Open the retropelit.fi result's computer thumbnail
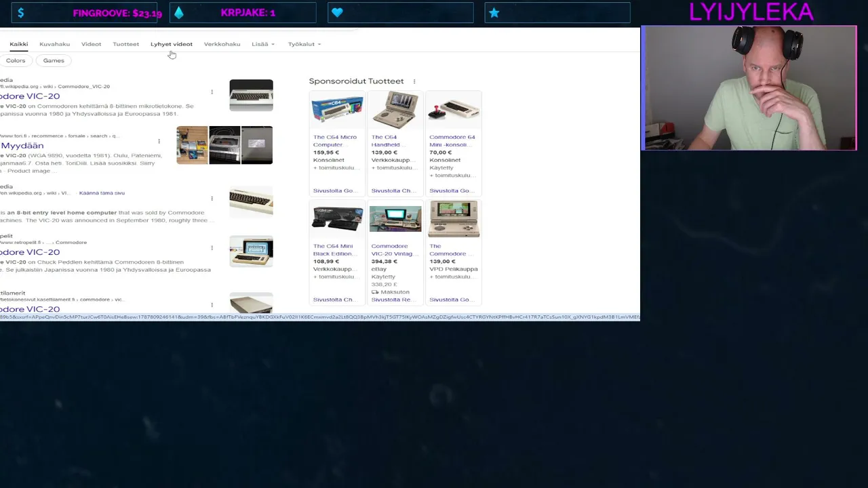868x488 pixels. pos(251,251)
